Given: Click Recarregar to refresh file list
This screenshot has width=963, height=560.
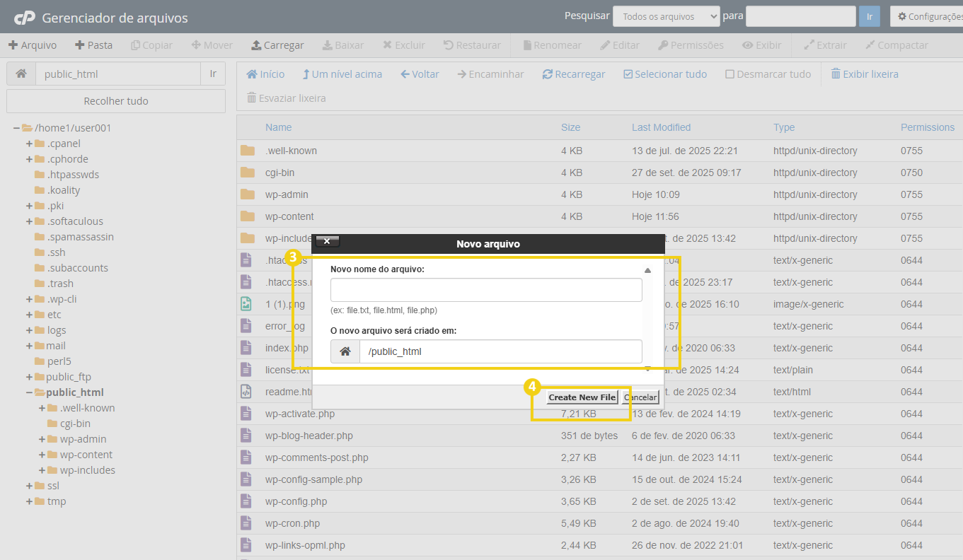Looking at the screenshot, I should pyautogui.click(x=573, y=74).
